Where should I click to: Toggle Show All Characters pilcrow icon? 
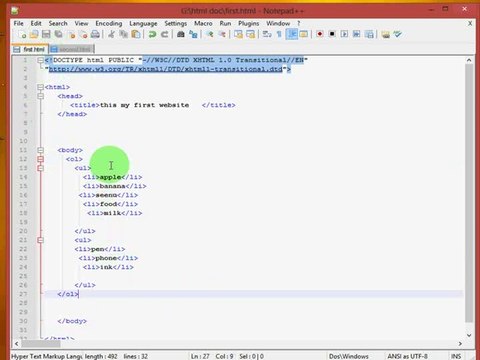point(279,34)
